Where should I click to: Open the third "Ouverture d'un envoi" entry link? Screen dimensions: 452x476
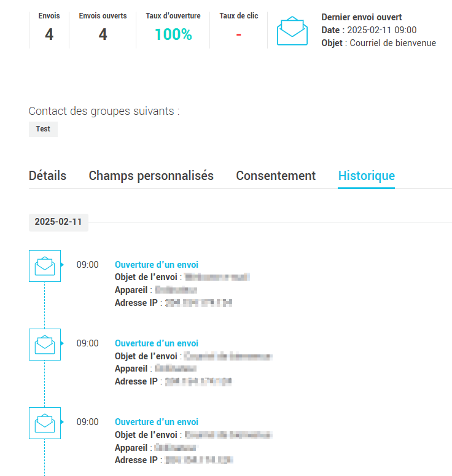click(x=157, y=422)
